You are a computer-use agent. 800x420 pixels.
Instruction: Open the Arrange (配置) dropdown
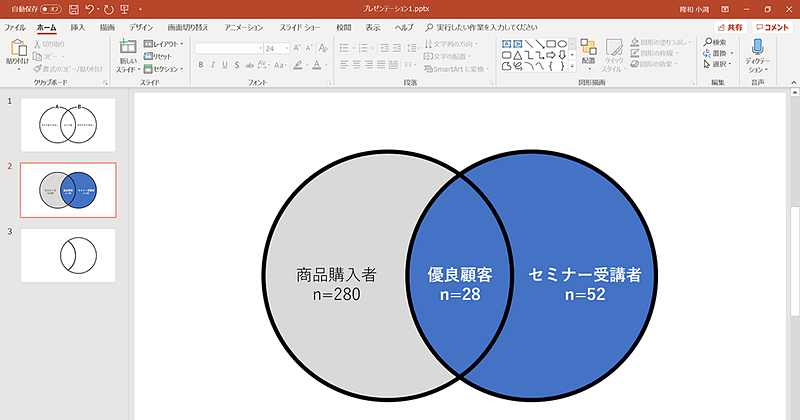point(588,55)
